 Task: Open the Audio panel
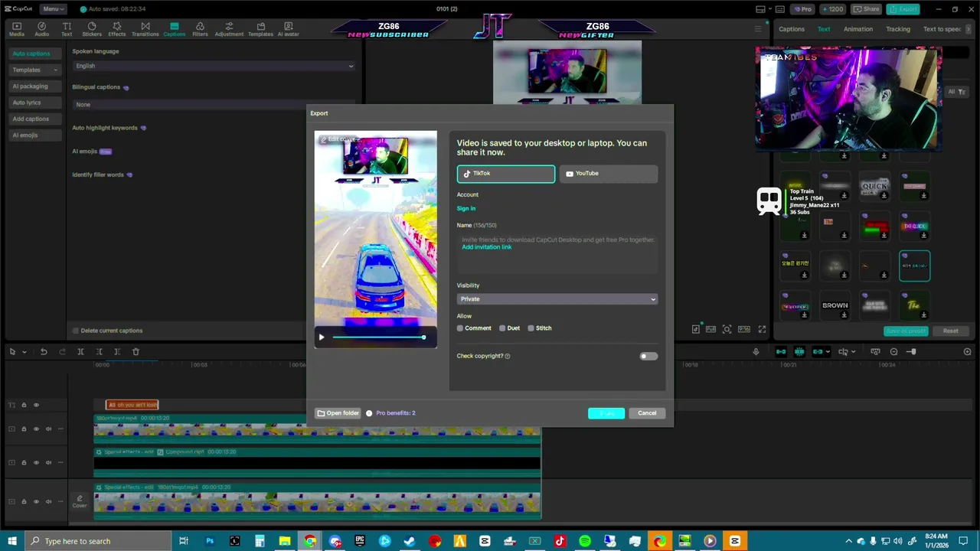(41, 29)
